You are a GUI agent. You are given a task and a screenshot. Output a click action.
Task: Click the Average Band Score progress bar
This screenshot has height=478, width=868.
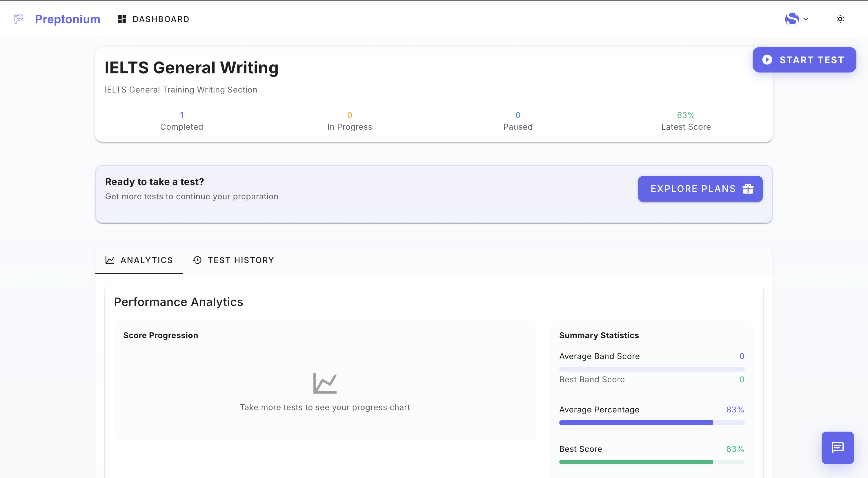click(652, 370)
